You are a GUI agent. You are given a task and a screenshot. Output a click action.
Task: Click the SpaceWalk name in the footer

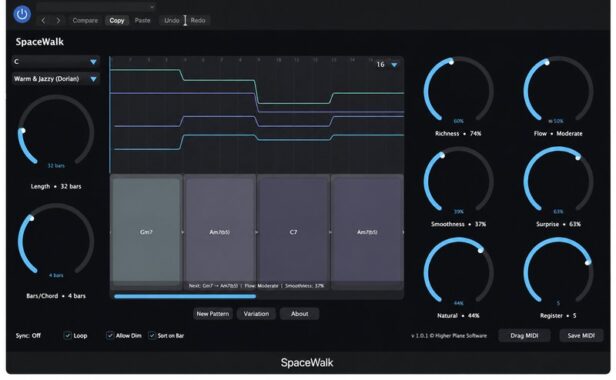pyautogui.click(x=307, y=362)
